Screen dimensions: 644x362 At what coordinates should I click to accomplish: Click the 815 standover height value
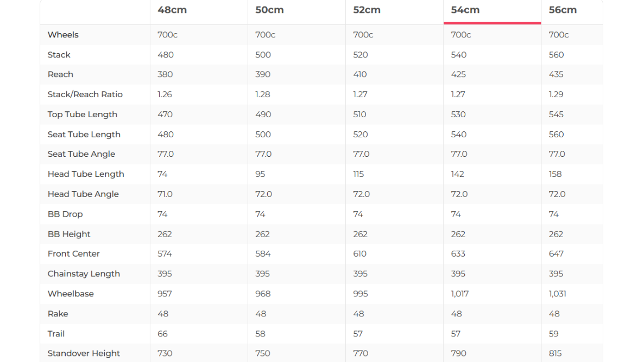pos(555,353)
